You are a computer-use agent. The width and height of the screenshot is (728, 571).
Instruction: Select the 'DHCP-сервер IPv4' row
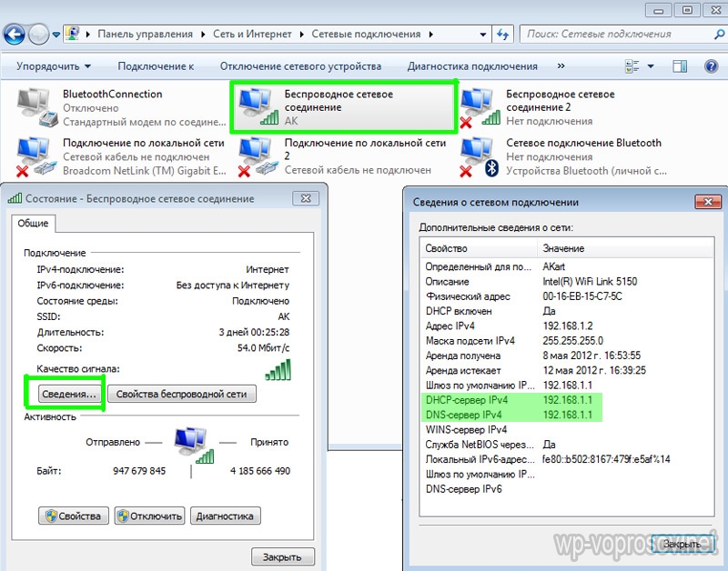tap(567, 400)
